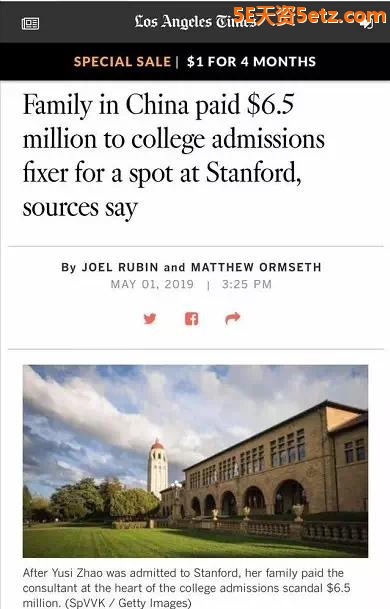Share the article on Twitter
Image resolution: width=390 pixels, height=609 pixels.
[150, 318]
